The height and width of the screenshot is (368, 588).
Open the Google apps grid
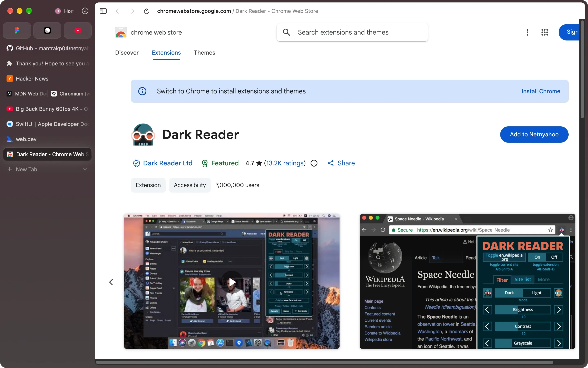545,32
